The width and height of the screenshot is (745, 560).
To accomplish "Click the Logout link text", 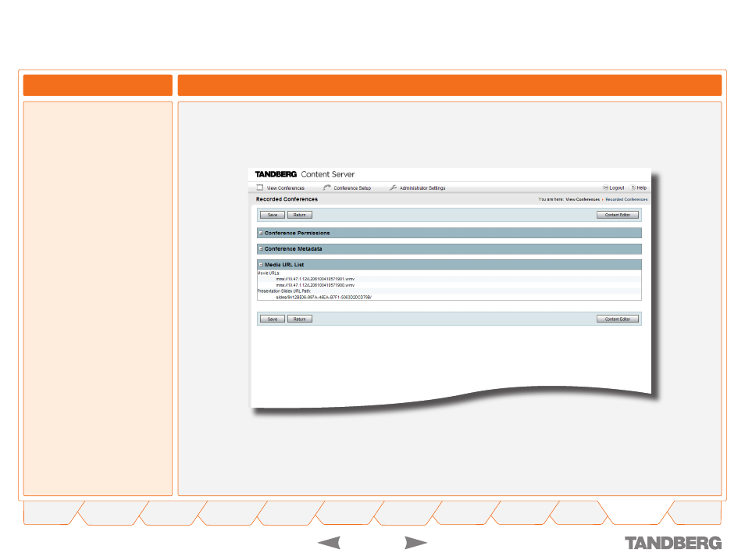I will (x=617, y=187).
